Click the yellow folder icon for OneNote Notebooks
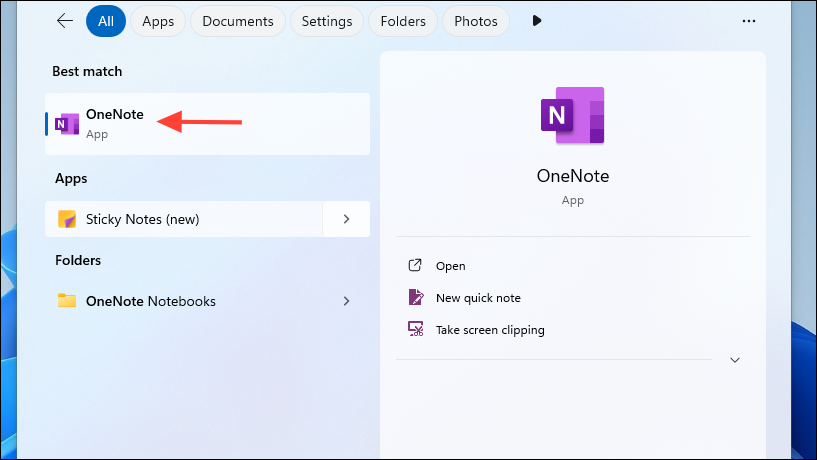 tap(67, 301)
